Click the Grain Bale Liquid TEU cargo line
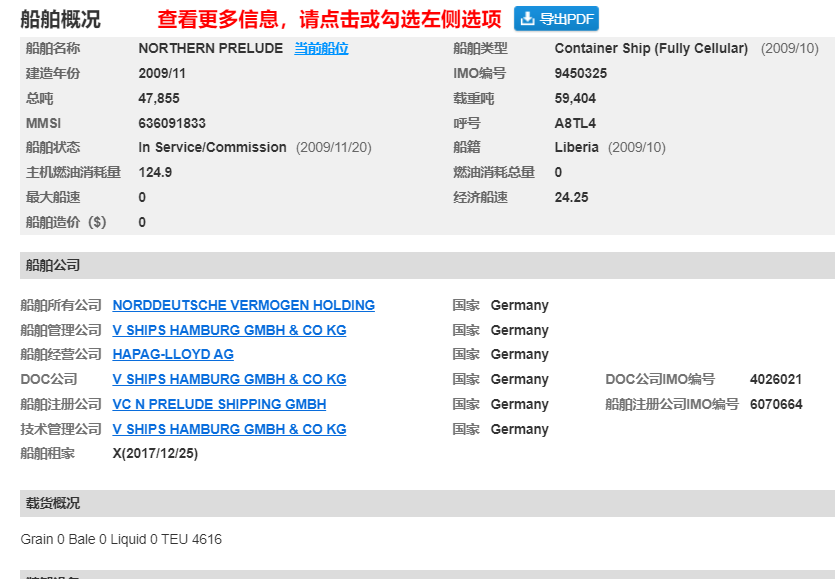 point(121,539)
